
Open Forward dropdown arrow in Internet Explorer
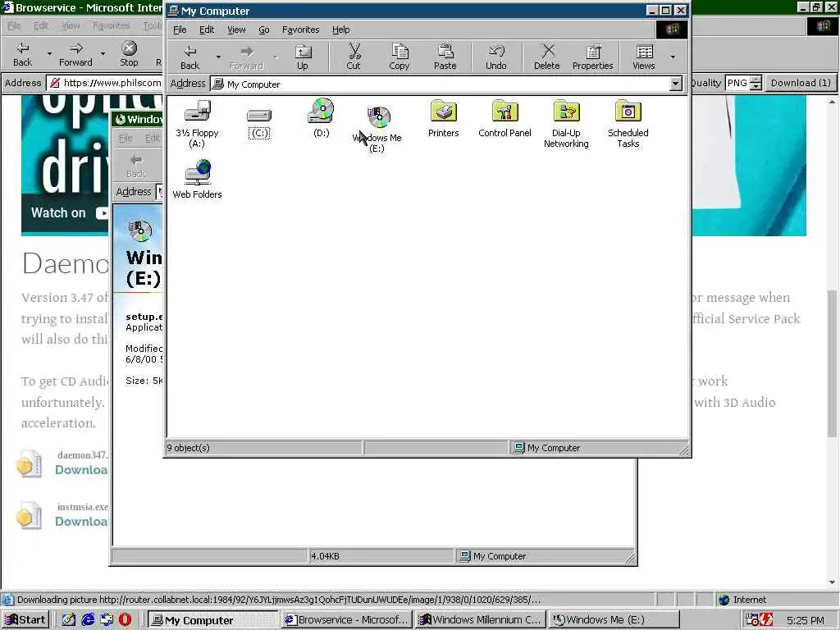click(x=103, y=53)
